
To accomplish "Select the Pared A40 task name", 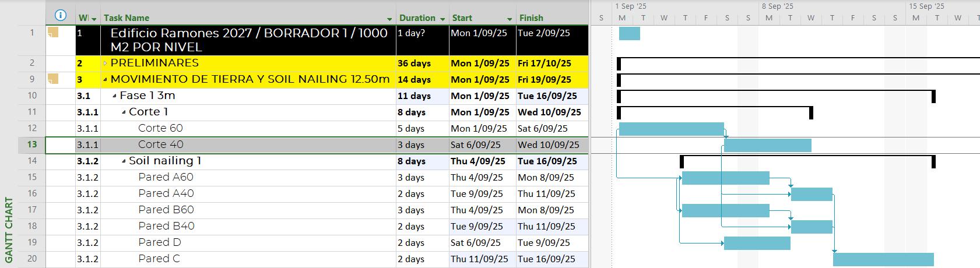I will pos(166,193).
